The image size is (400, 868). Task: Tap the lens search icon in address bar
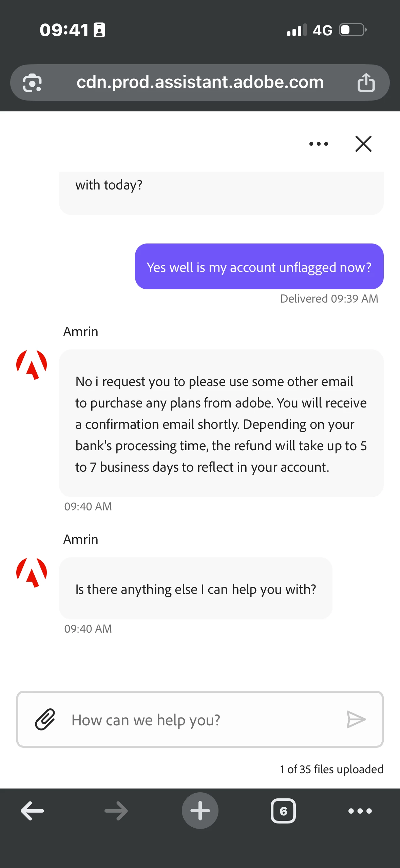click(32, 83)
